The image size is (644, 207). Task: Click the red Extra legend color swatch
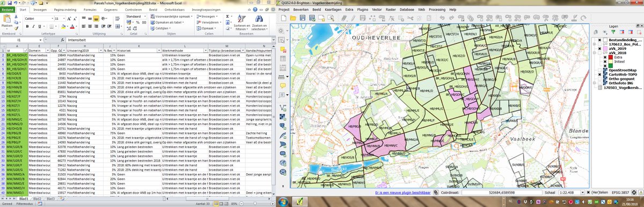click(610, 57)
